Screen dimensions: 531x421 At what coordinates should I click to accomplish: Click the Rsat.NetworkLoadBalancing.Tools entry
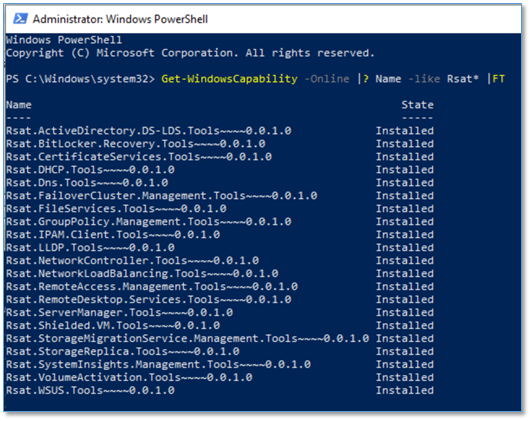[142, 273]
